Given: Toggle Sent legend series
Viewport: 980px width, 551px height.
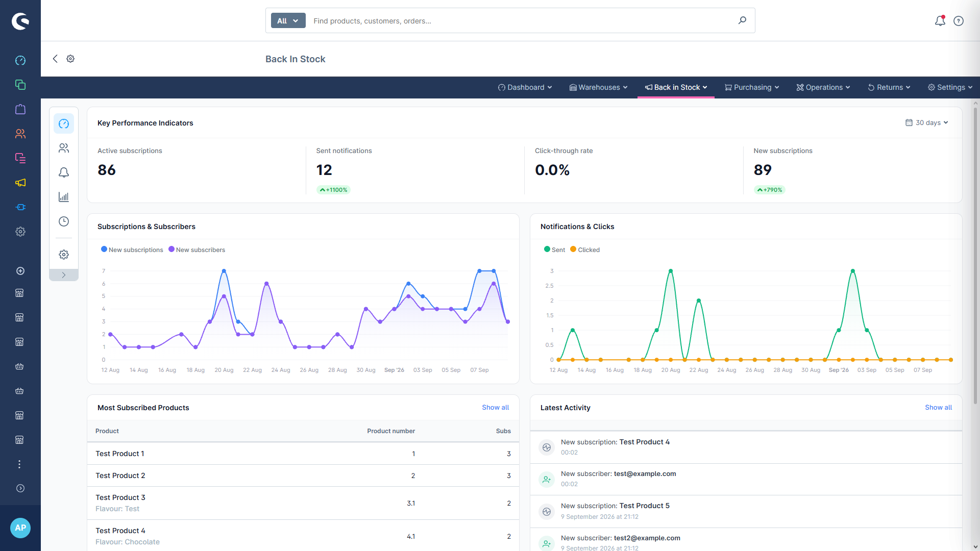Looking at the screenshot, I should pyautogui.click(x=554, y=249).
